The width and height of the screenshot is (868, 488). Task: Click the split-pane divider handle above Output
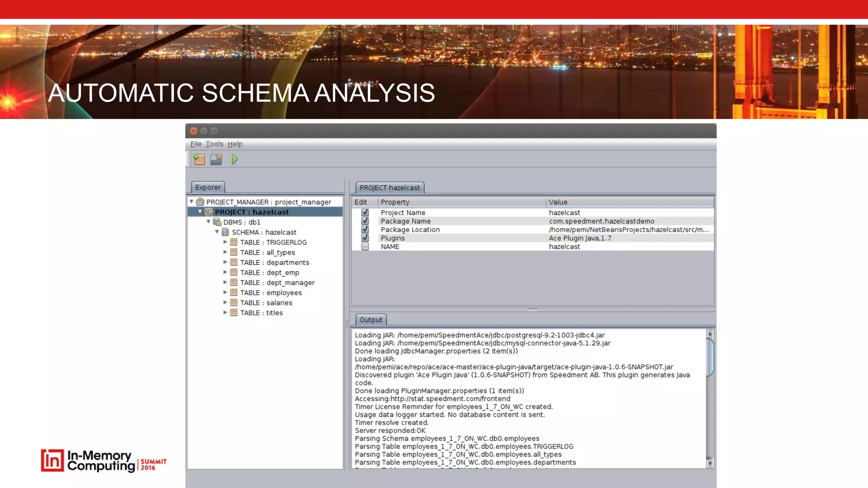point(533,310)
